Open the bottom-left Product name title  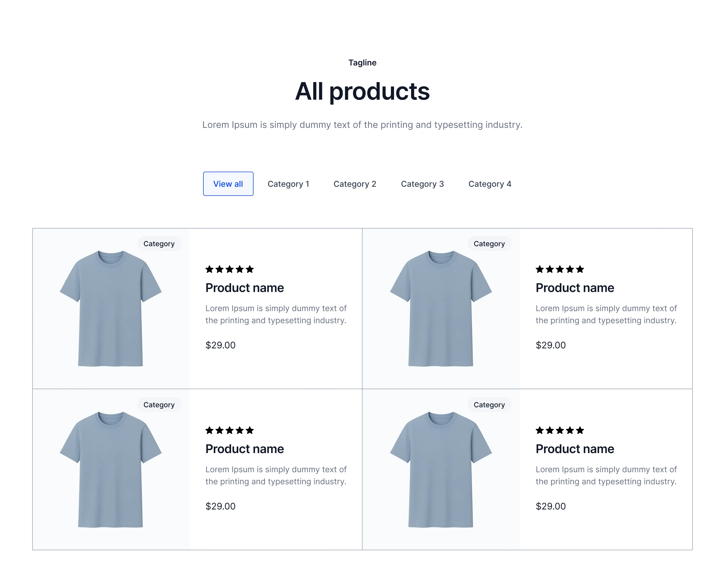(x=245, y=449)
